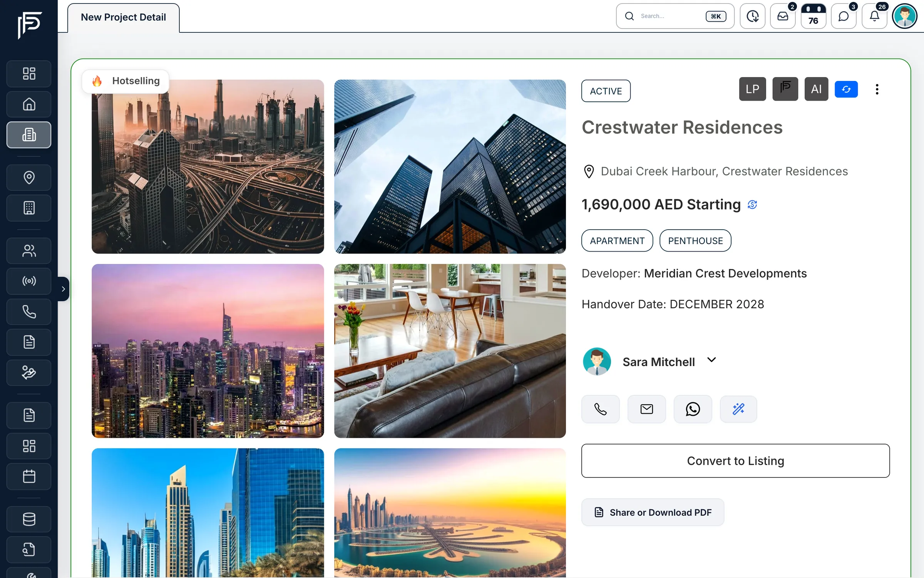This screenshot has width=924, height=578.
Task: Click Convert to Listing button
Action: (x=735, y=461)
